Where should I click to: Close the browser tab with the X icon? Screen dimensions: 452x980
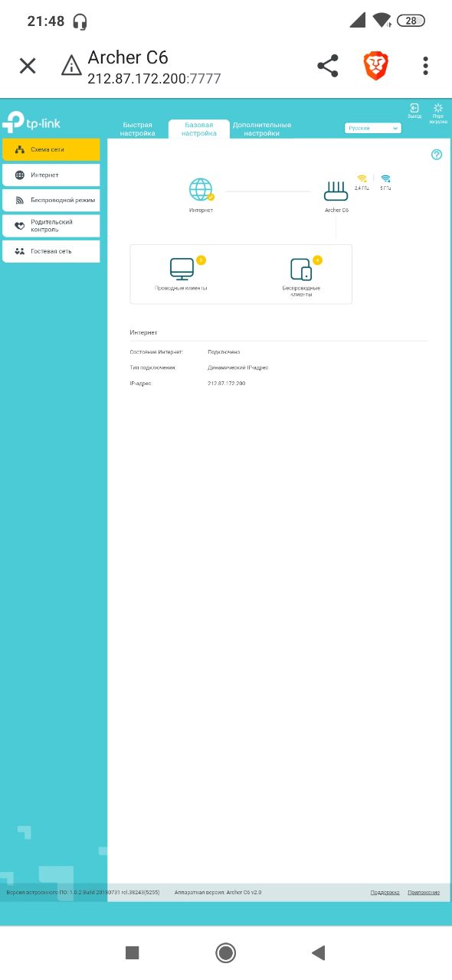28,66
